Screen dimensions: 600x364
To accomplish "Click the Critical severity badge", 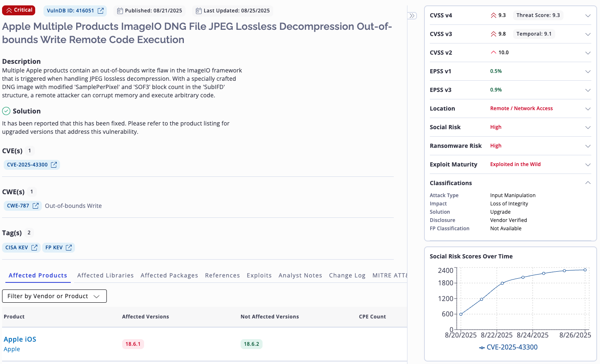I will 19,10.
